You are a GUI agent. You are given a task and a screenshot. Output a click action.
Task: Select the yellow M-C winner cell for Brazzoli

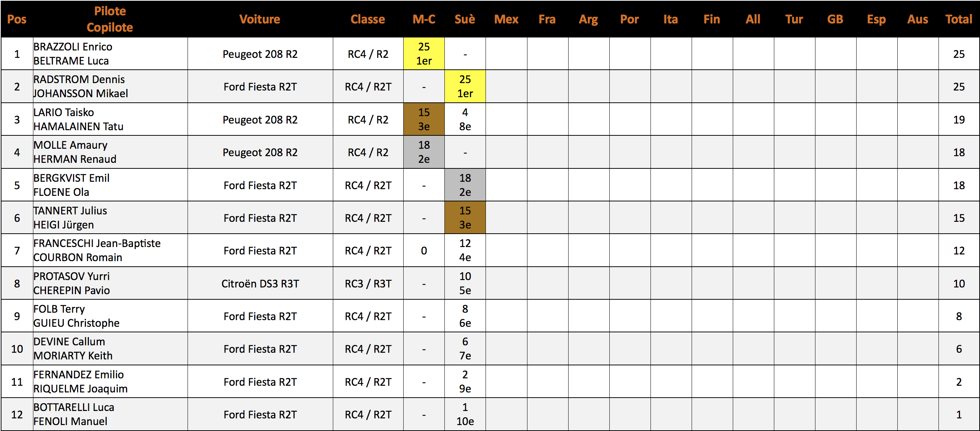(424, 54)
